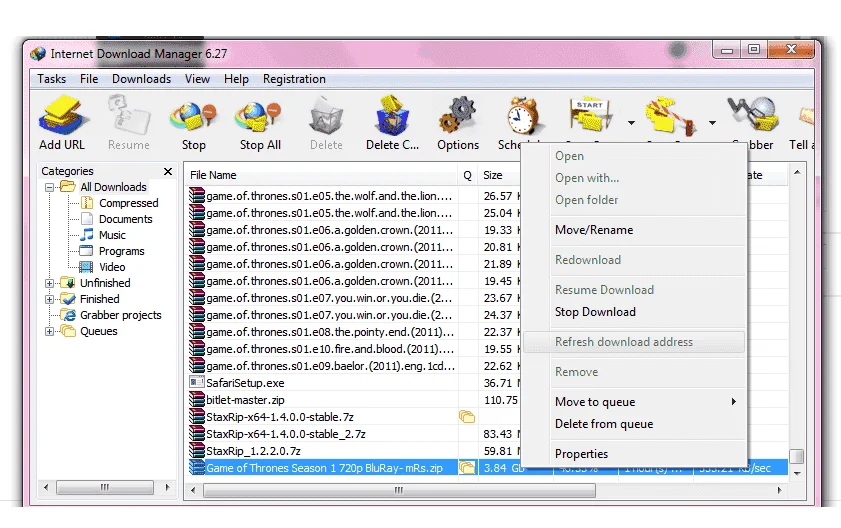The height and width of the screenshot is (528, 841).
Task: Click the Compressed category icon
Action: click(87, 203)
